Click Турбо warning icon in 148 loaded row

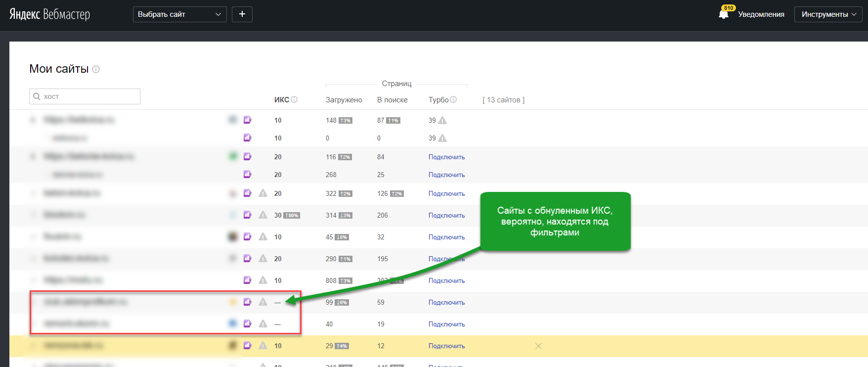tap(442, 120)
